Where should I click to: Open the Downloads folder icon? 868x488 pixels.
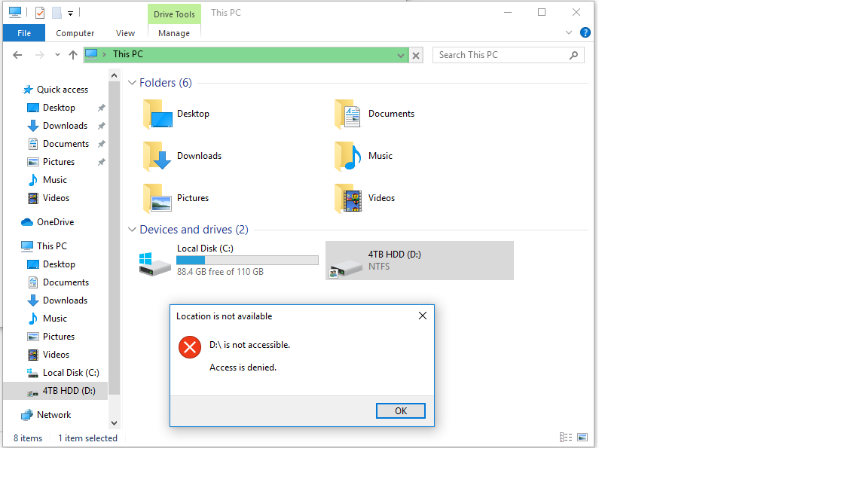(x=157, y=156)
